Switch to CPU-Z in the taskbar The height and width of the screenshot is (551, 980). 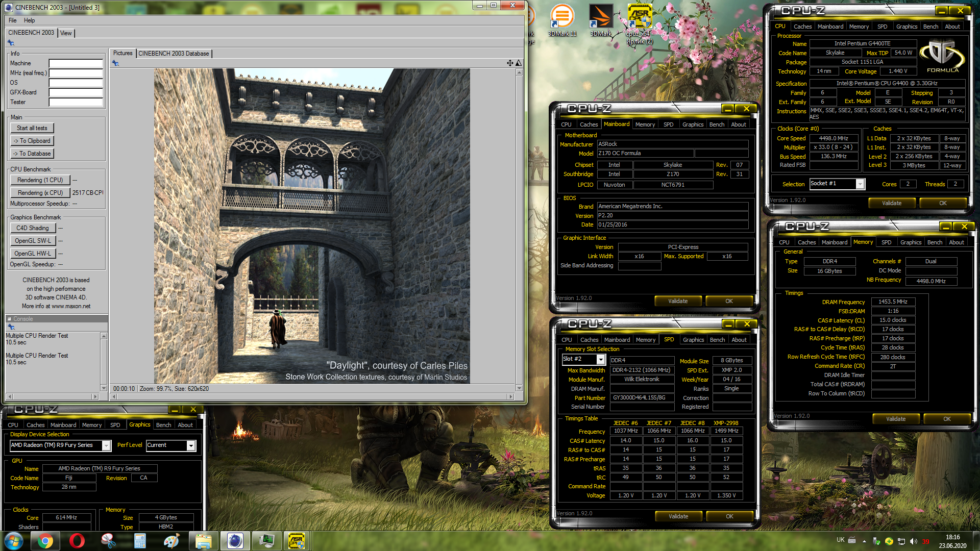[297, 541]
